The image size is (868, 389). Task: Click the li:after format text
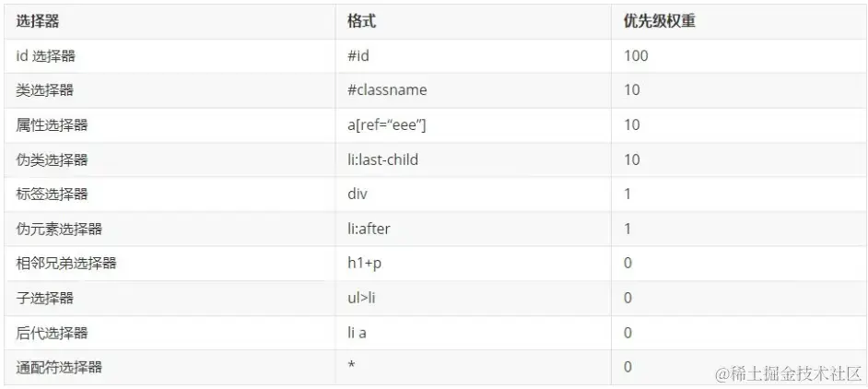point(369,229)
